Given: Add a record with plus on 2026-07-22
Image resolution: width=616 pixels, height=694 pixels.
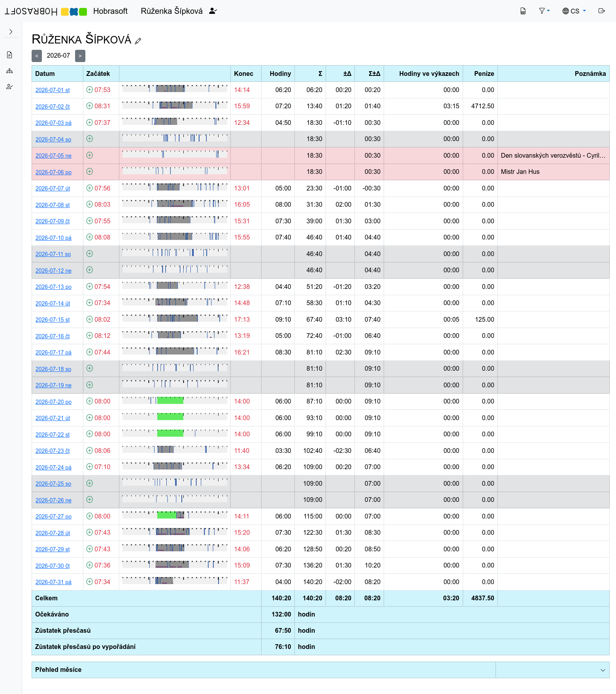Looking at the screenshot, I should pos(90,434).
